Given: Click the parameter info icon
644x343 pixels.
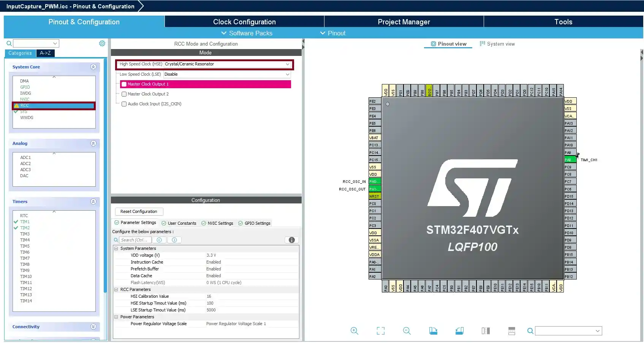Looking at the screenshot, I should 292,240.
